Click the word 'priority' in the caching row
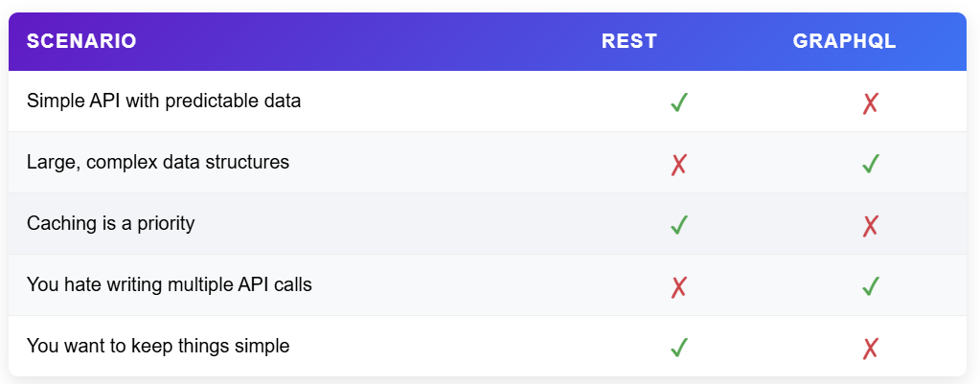Image resolution: width=980 pixels, height=384 pixels. tap(165, 224)
